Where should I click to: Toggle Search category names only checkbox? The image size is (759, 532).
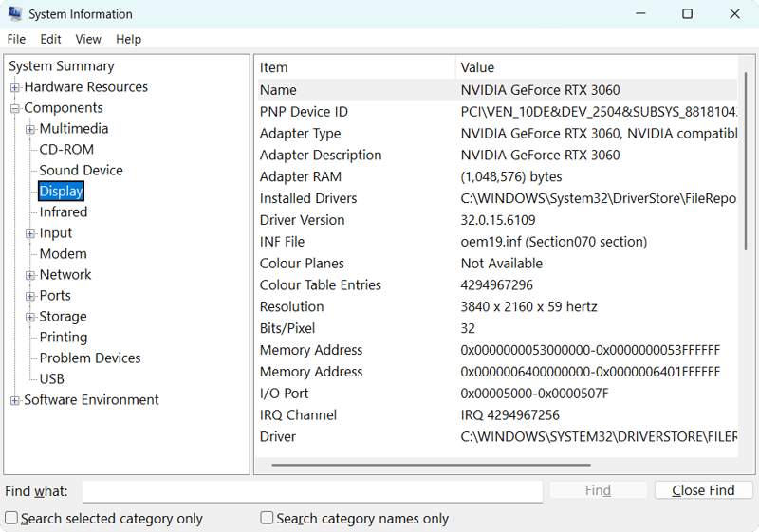point(267,518)
